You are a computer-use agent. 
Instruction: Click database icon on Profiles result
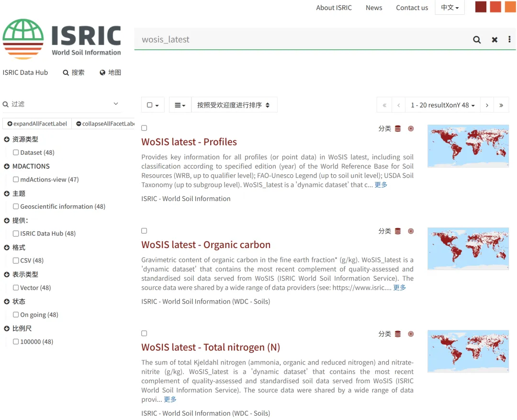pos(398,129)
